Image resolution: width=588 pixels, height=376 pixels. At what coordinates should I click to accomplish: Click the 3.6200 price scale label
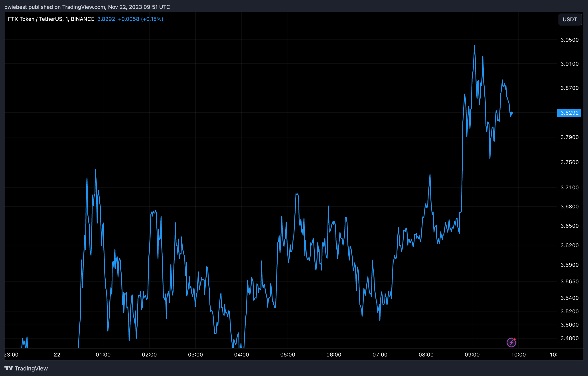click(569, 245)
